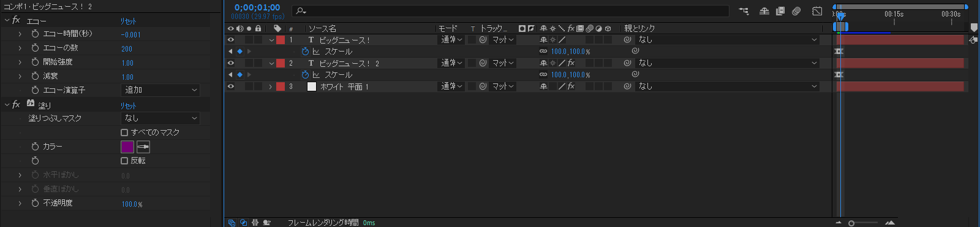Collapse the エコー effect group

(x=7, y=20)
